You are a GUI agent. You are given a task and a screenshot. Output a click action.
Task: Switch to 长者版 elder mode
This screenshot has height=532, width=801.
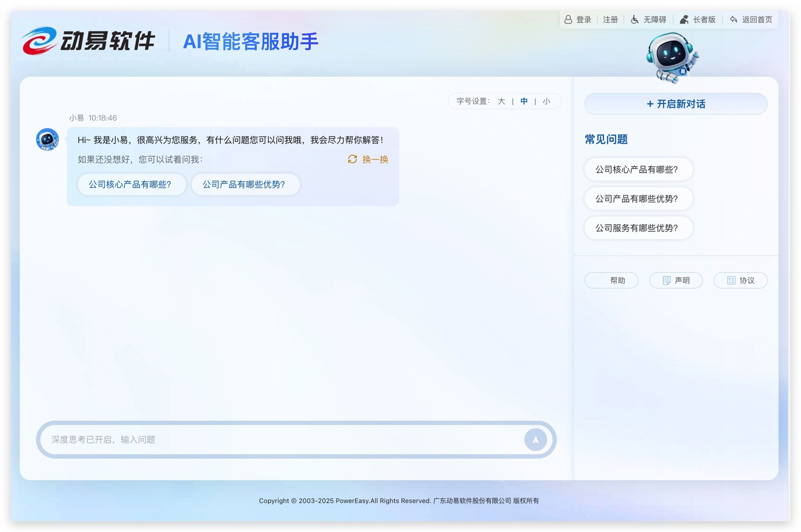tap(698, 20)
